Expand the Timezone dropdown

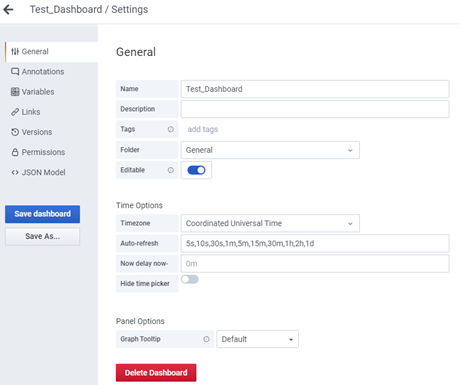click(270, 223)
